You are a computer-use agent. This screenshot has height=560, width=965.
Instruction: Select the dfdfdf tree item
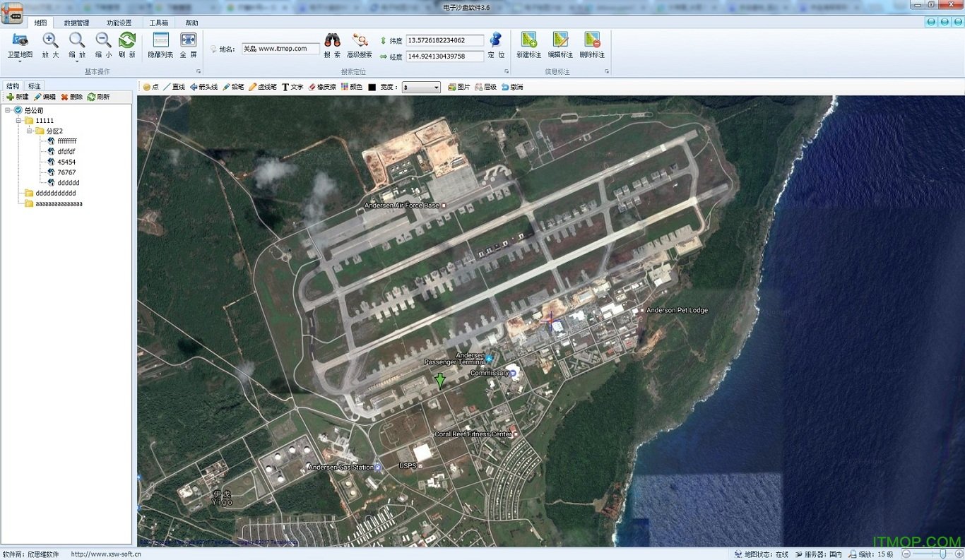click(x=61, y=151)
